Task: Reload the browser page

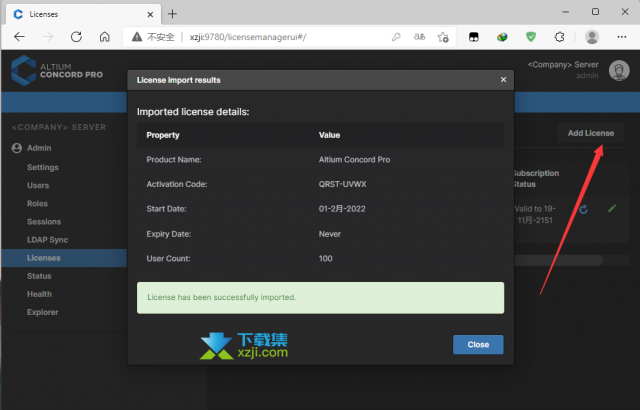Action: tap(76, 37)
